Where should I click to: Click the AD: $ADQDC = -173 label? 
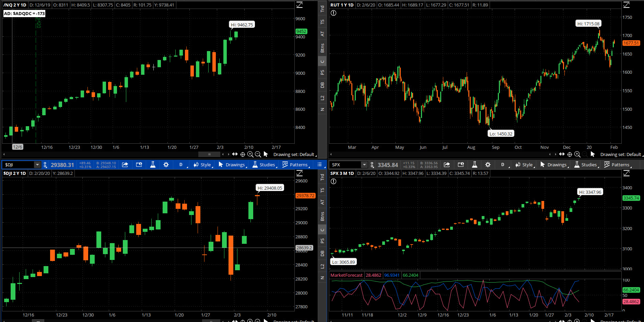(24, 13)
